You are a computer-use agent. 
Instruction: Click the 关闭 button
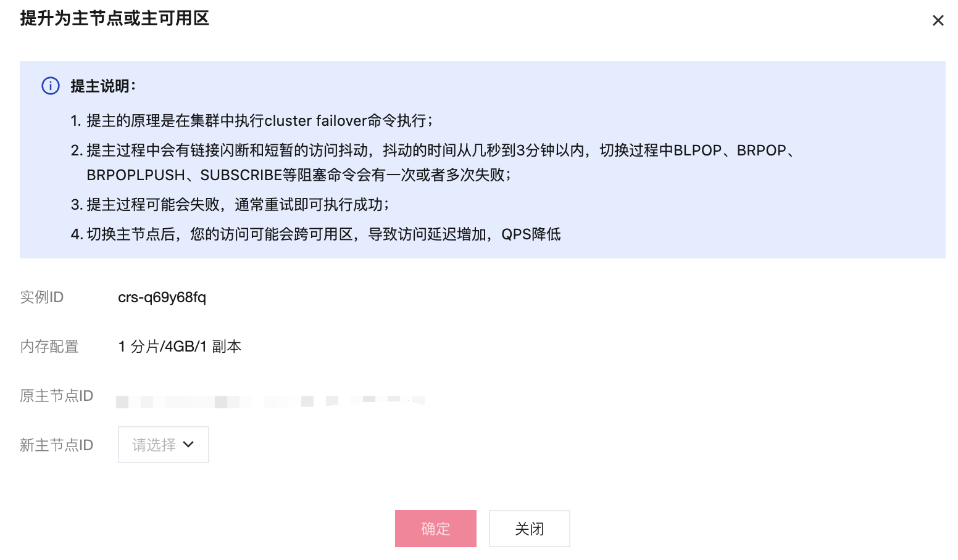click(529, 529)
